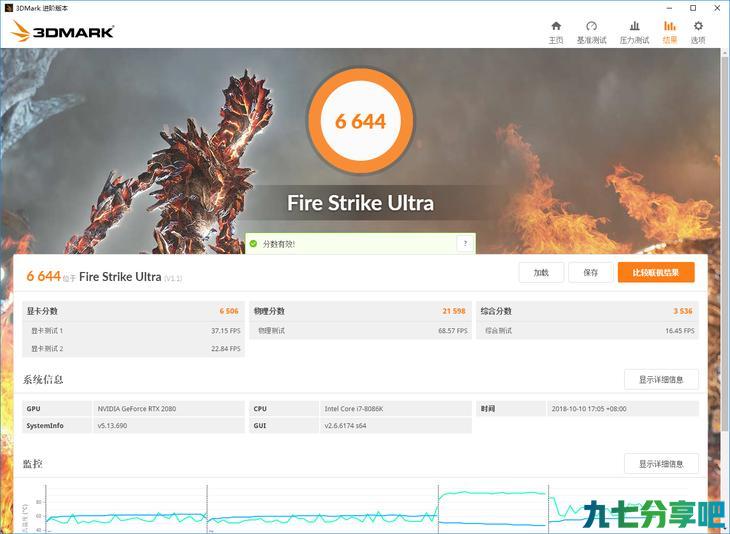Show details for system information section
The width and height of the screenshot is (730, 534).
click(x=661, y=379)
